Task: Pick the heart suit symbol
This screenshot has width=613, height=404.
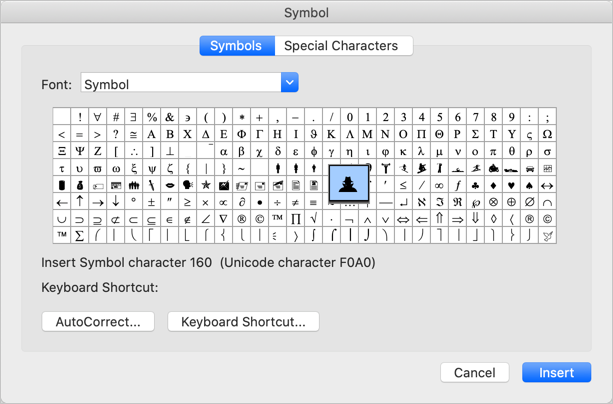Action: (511, 185)
